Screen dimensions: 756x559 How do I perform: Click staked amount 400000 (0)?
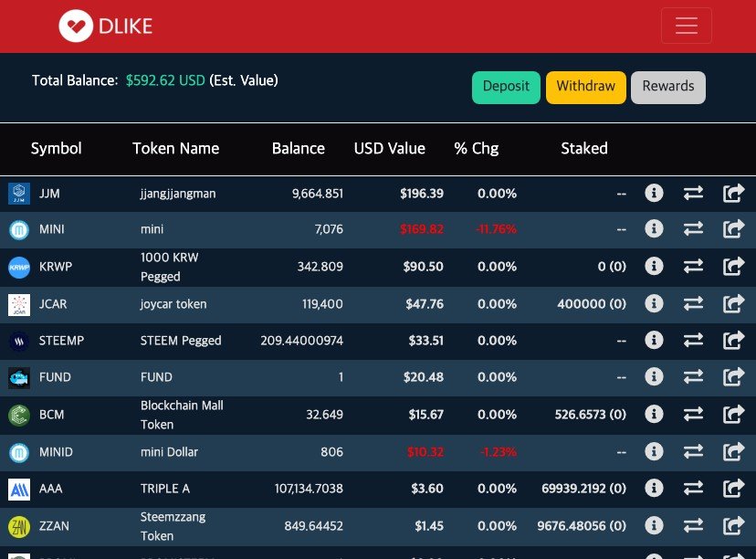coord(592,304)
